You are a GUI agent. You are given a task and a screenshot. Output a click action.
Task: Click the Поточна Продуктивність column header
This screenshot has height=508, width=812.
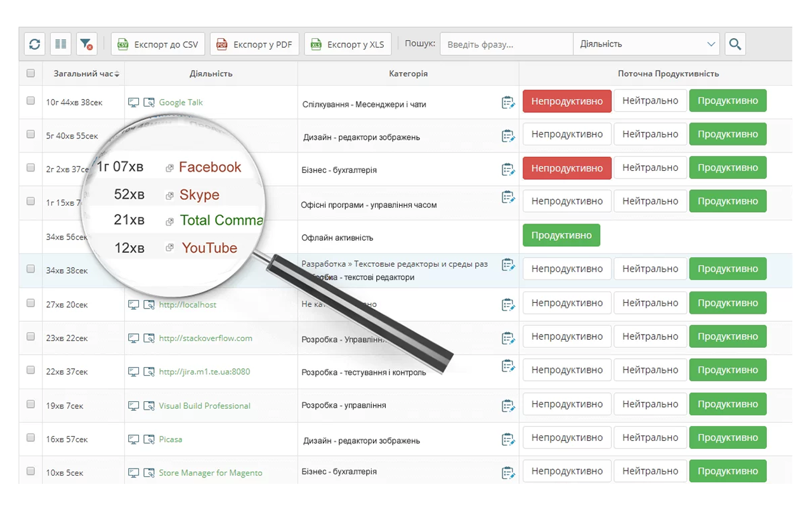coord(668,74)
